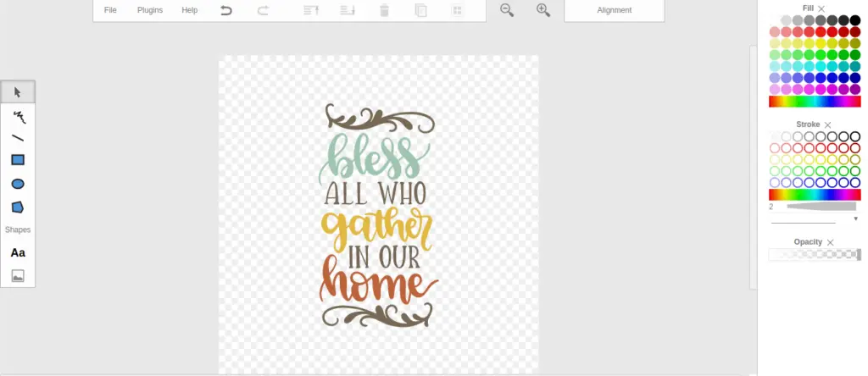The height and width of the screenshot is (376, 868).
Task: Select the freehand scribble tool
Action: pyautogui.click(x=18, y=116)
